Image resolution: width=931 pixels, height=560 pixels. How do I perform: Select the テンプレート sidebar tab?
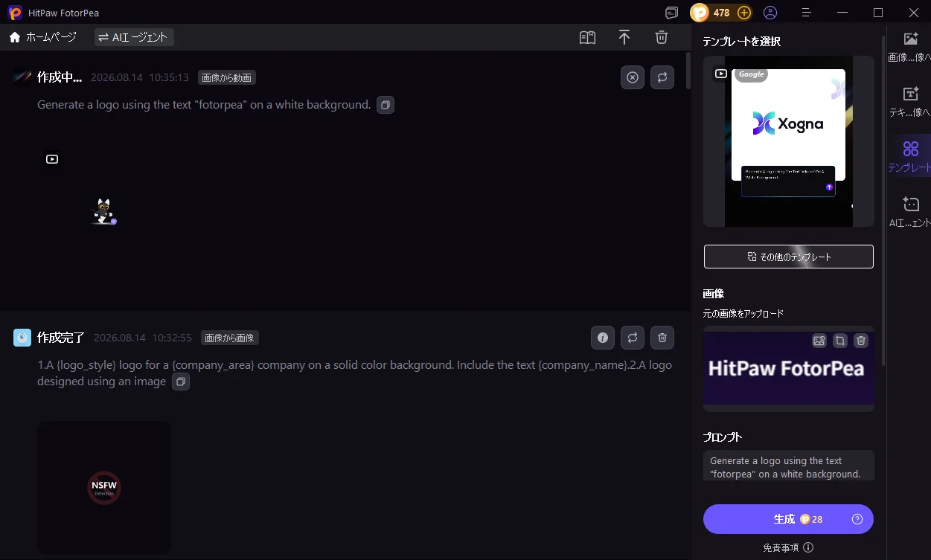910,157
